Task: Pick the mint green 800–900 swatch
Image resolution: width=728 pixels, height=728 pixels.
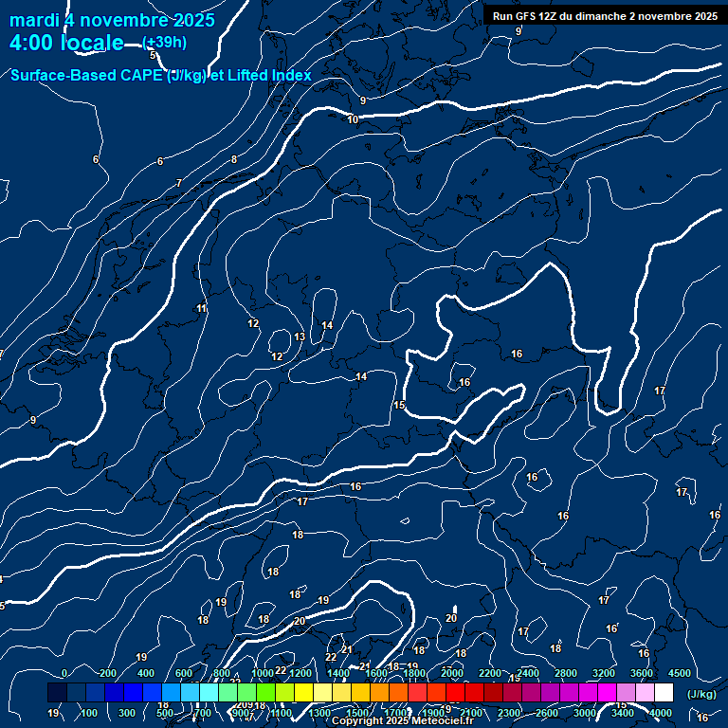Action: pyautogui.click(x=227, y=692)
